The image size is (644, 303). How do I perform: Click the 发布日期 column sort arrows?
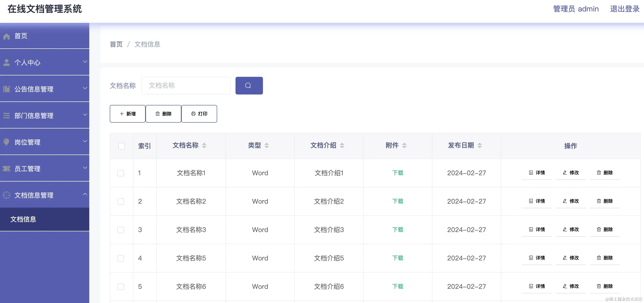(479, 145)
